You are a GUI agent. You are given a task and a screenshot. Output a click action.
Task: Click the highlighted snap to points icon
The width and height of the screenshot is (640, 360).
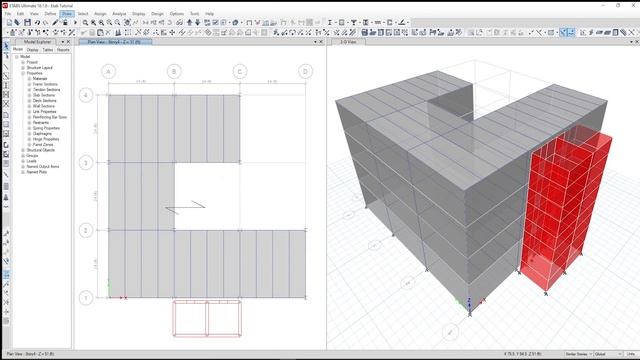[x=563, y=32]
